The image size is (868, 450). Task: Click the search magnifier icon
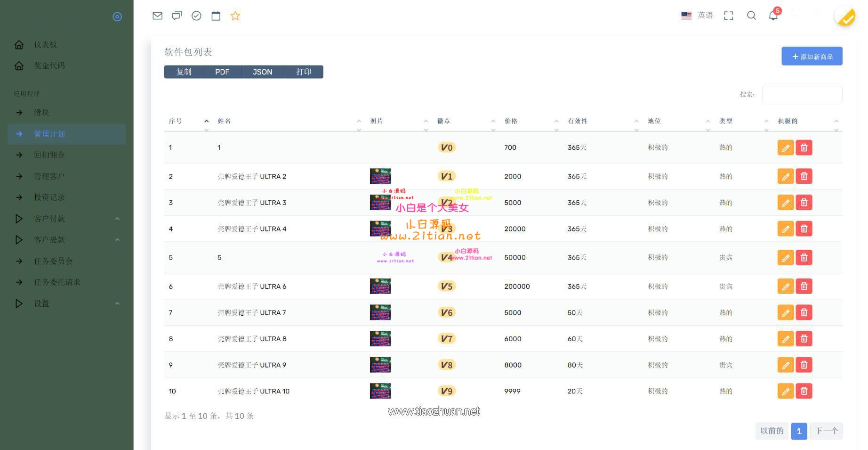click(751, 16)
